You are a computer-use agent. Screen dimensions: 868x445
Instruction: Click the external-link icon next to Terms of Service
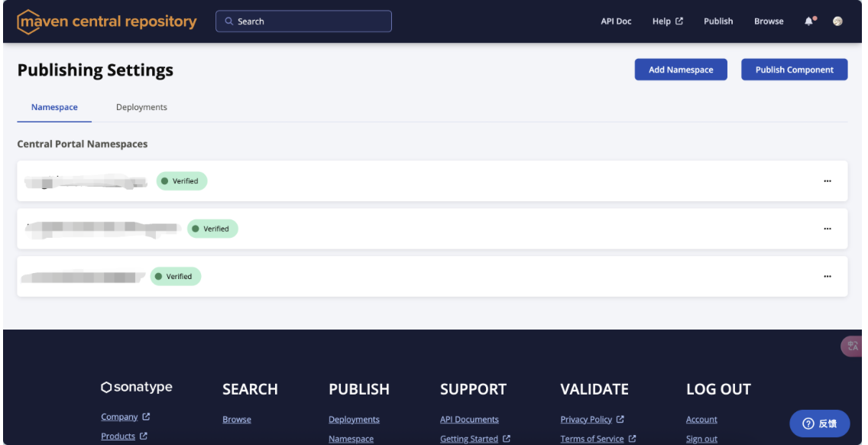pyautogui.click(x=632, y=439)
